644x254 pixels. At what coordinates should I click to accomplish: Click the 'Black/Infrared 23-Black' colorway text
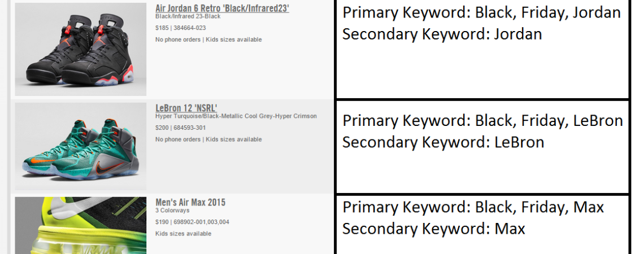188,16
